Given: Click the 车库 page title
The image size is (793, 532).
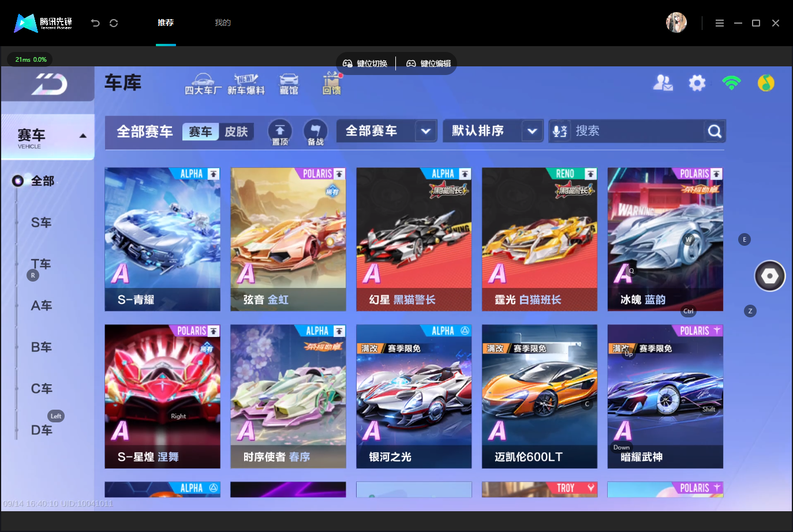Looking at the screenshot, I should [123, 83].
